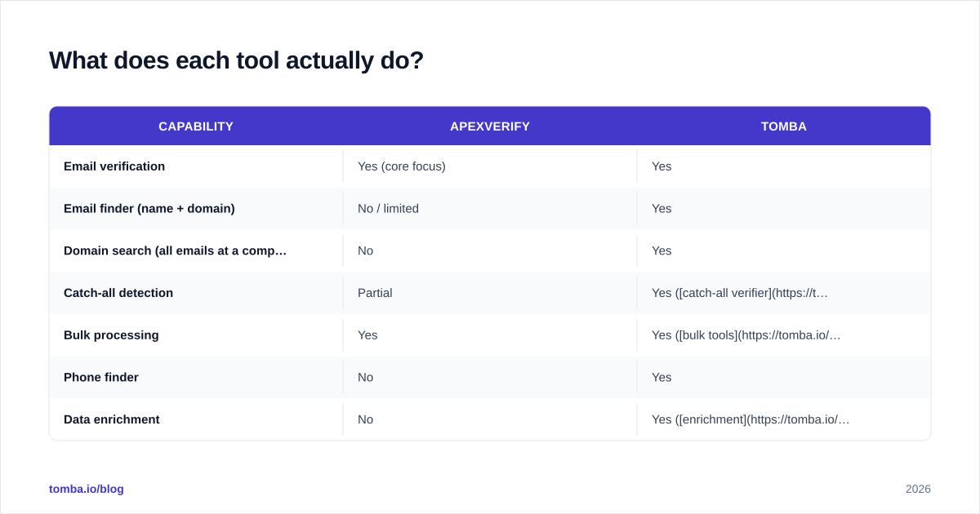This screenshot has width=980, height=514.
Task: Select the "Email verification" row label
Action: click(114, 166)
